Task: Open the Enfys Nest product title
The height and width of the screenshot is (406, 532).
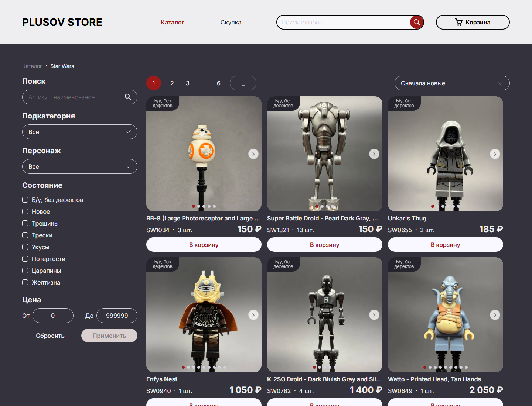Action: click(162, 379)
